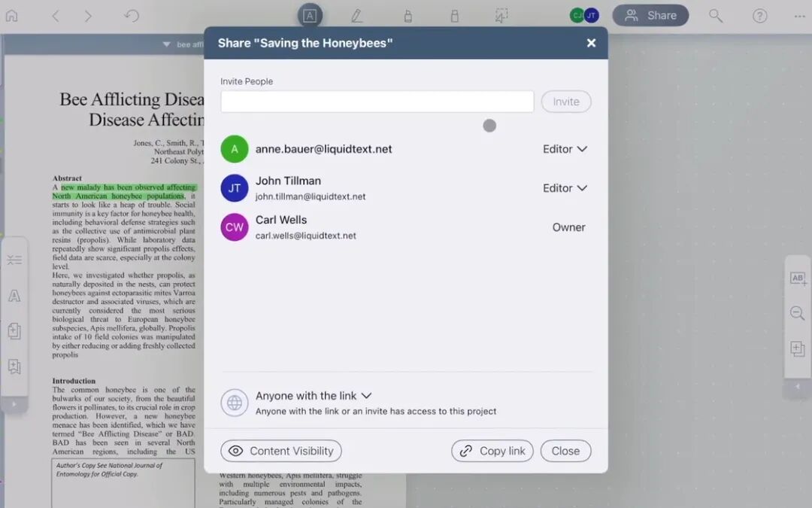Click the Introduction heading in the document
This screenshot has width=812, height=508.
point(74,381)
